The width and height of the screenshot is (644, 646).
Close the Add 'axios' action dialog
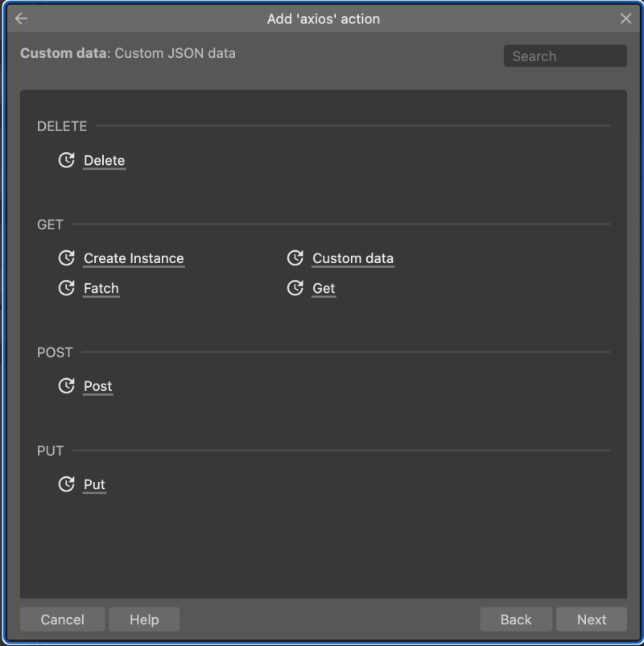tap(625, 19)
